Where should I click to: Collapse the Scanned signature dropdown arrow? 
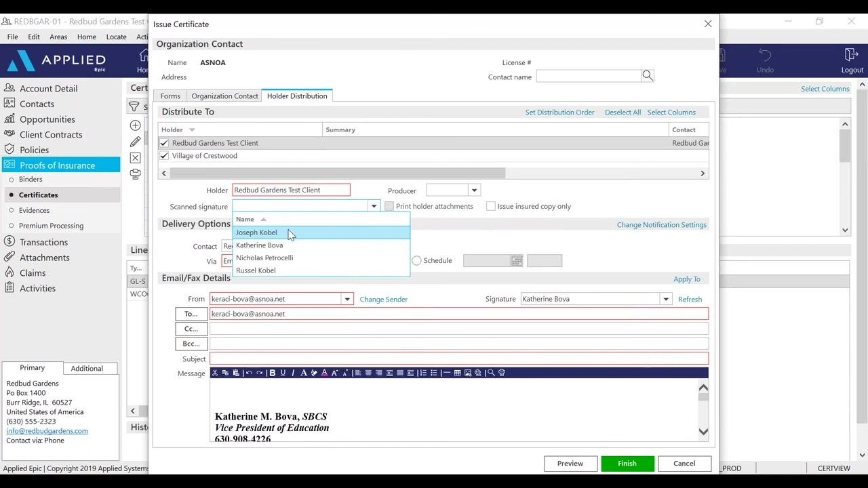pyautogui.click(x=373, y=206)
